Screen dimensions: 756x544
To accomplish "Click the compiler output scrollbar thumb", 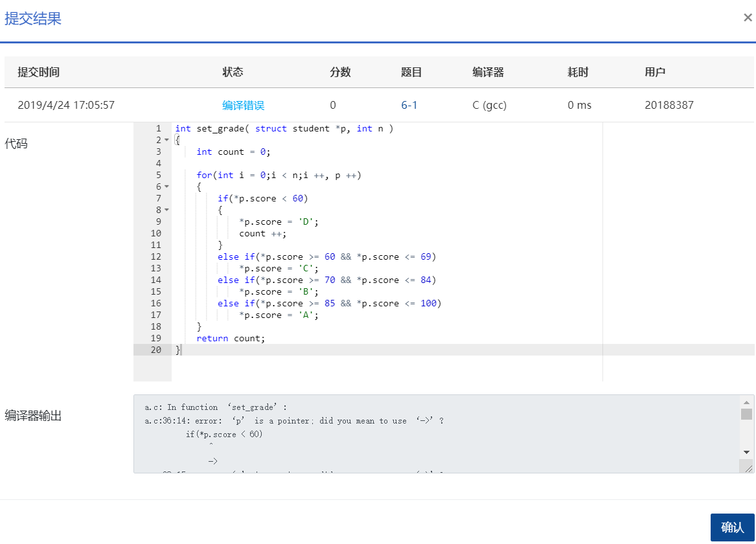I will [746, 414].
